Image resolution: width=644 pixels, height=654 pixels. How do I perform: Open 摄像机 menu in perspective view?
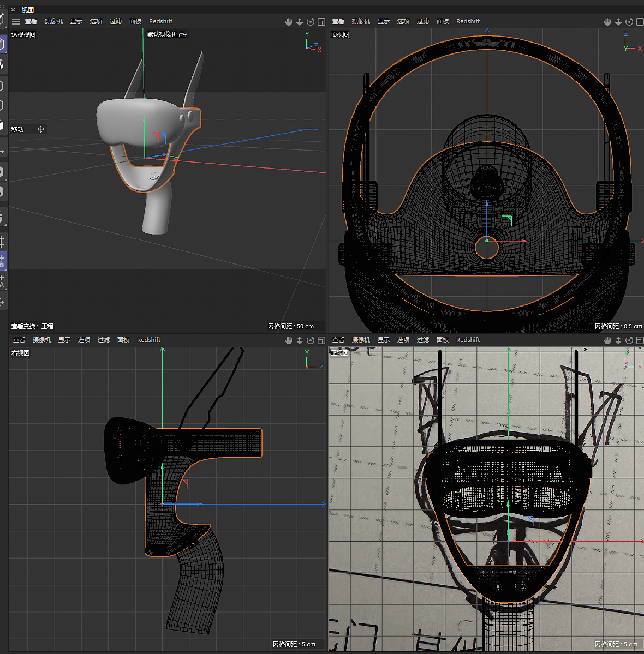pos(54,21)
